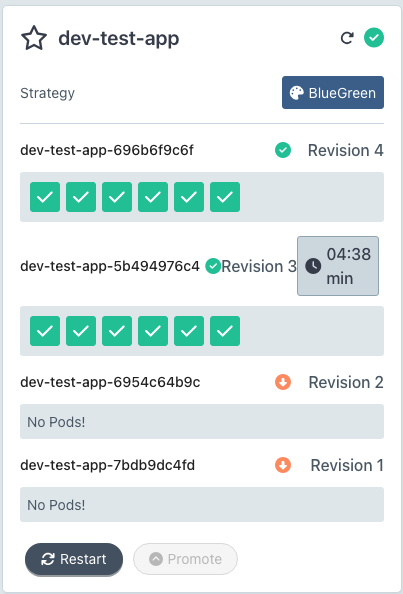Open replica set dev-test-app-7bdb9dc4fd
This screenshot has height=594, width=403.
(108, 465)
